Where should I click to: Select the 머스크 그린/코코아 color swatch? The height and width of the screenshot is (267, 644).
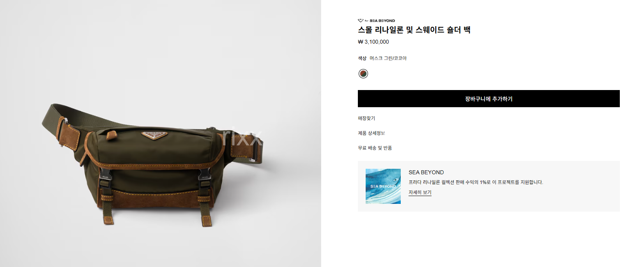pyautogui.click(x=363, y=74)
